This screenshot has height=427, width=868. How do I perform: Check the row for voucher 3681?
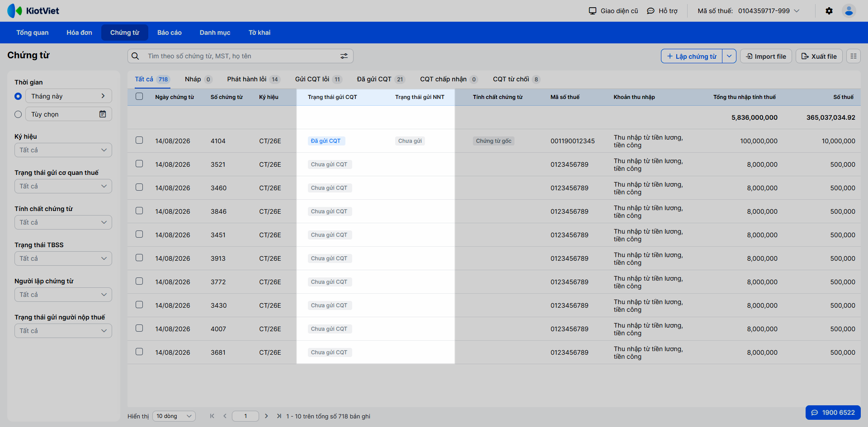point(139,352)
